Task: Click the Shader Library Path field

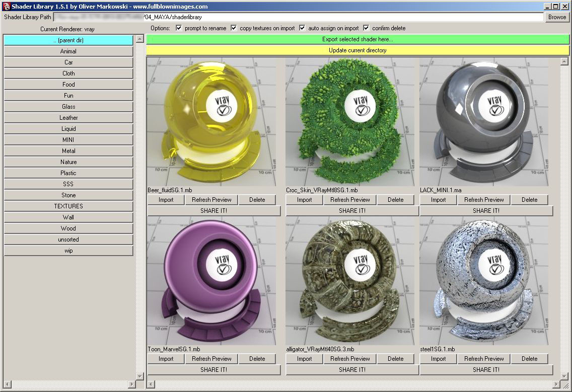Action: (x=299, y=17)
